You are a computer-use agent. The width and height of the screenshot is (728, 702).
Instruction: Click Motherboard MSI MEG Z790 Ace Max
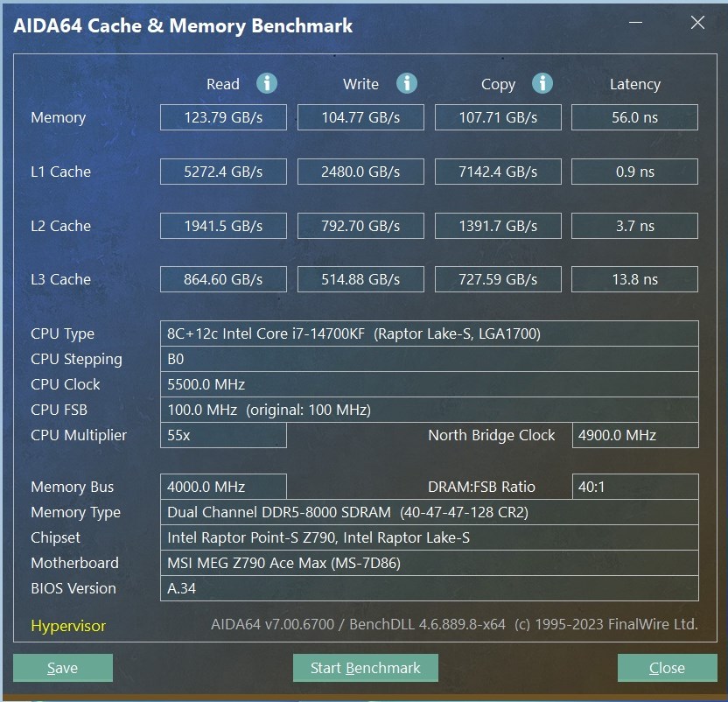coord(430,563)
